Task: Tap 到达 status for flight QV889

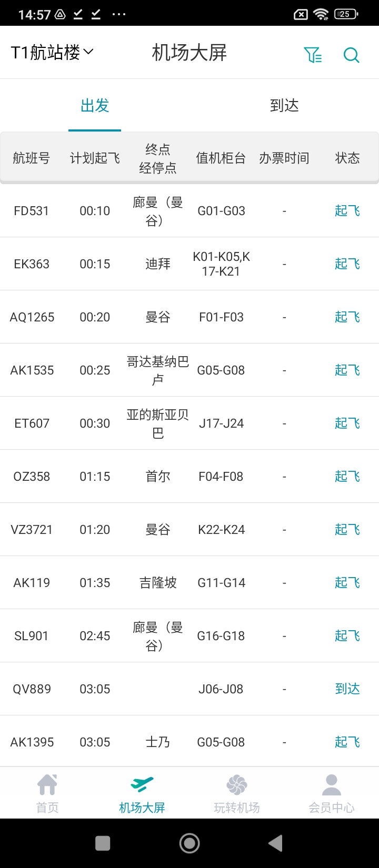Action: click(x=347, y=689)
